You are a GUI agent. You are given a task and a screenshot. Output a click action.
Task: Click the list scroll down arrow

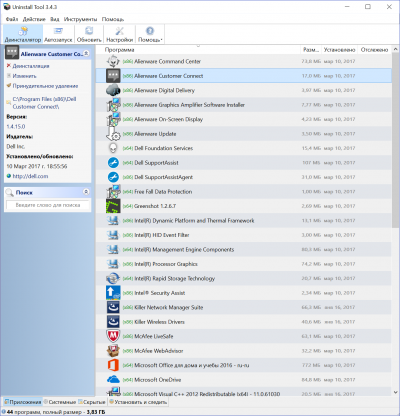coord(395,393)
